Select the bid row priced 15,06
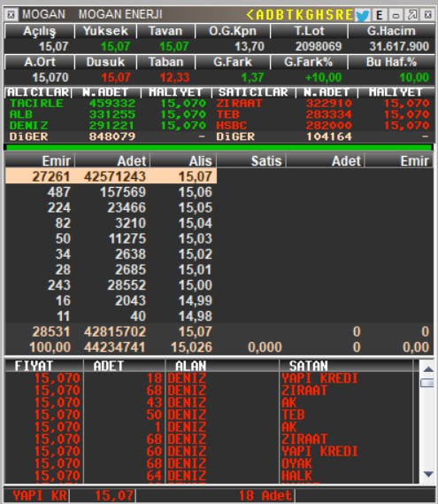This screenshot has height=504, width=438. pyautogui.click(x=111, y=192)
